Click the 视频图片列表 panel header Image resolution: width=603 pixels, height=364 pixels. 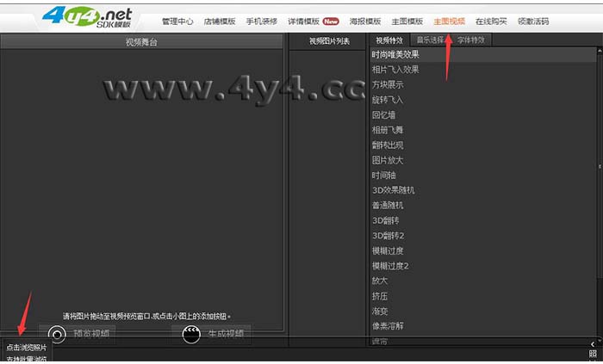329,40
